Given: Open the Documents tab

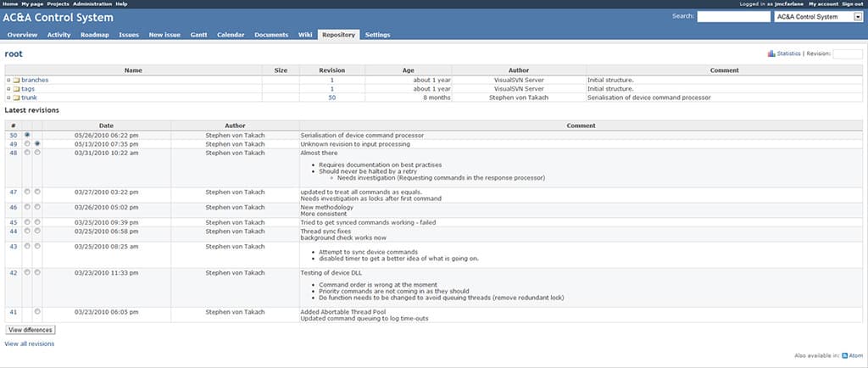Looking at the screenshot, I should tap(271, 35).
